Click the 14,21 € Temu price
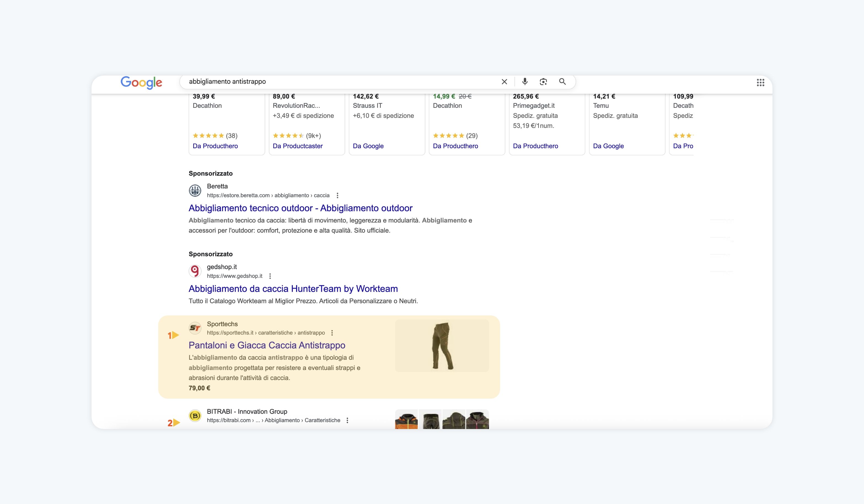Viewport: 864px width, 504px height. click(x=604, y=96)
